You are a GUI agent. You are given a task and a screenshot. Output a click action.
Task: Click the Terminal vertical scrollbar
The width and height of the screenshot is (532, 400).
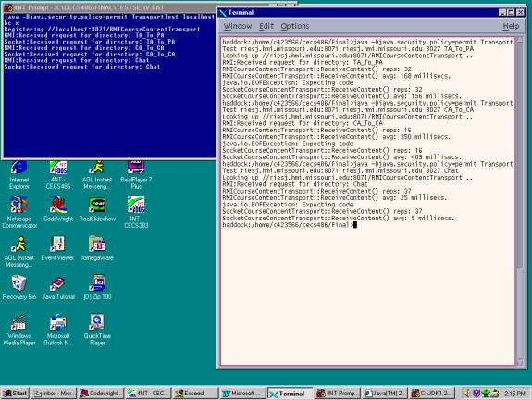pyautogui.click(x=520, y=200)
